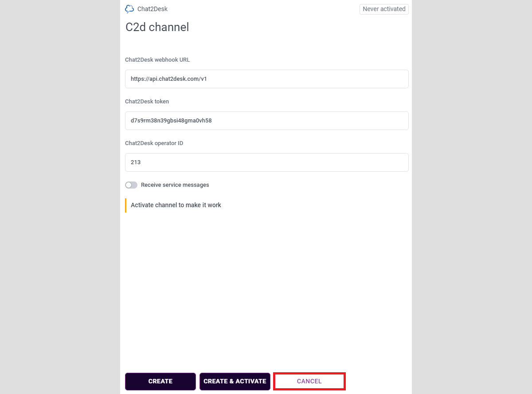Click the C2d channel title

pyautogui.click(x=157, y=27)
